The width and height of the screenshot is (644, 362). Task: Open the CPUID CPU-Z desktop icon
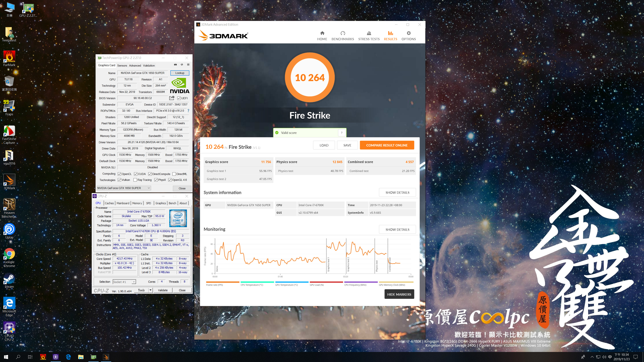coord(9,331)
